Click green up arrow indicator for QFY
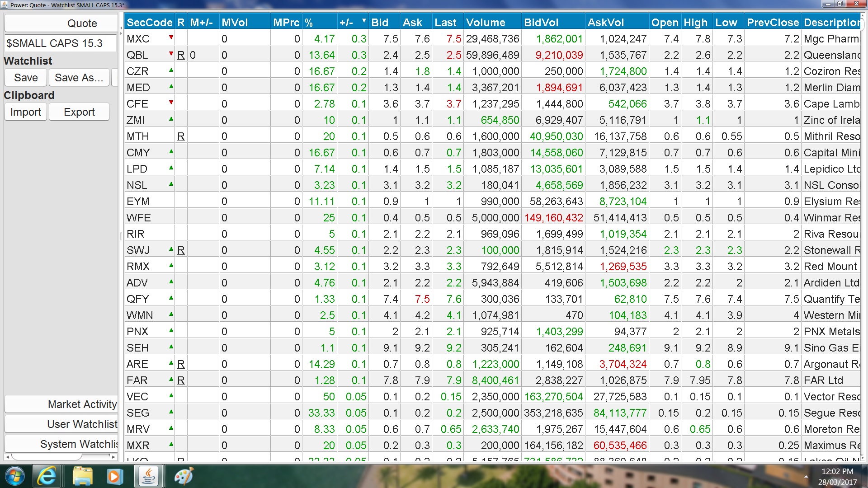Screen dimensions: 868x488 pos(171,298)
